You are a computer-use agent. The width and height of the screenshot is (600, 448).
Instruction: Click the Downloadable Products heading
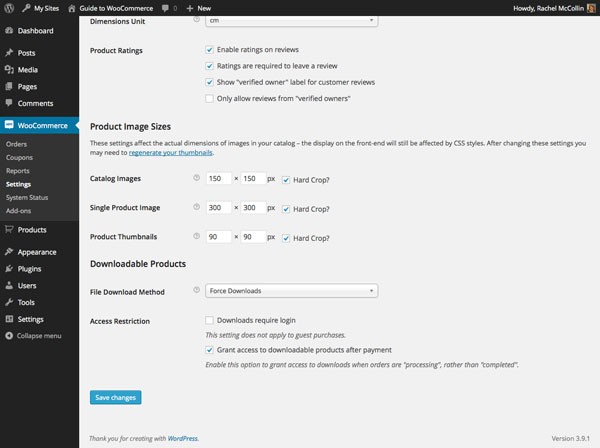pyautogui.click(x=138, y=264)
